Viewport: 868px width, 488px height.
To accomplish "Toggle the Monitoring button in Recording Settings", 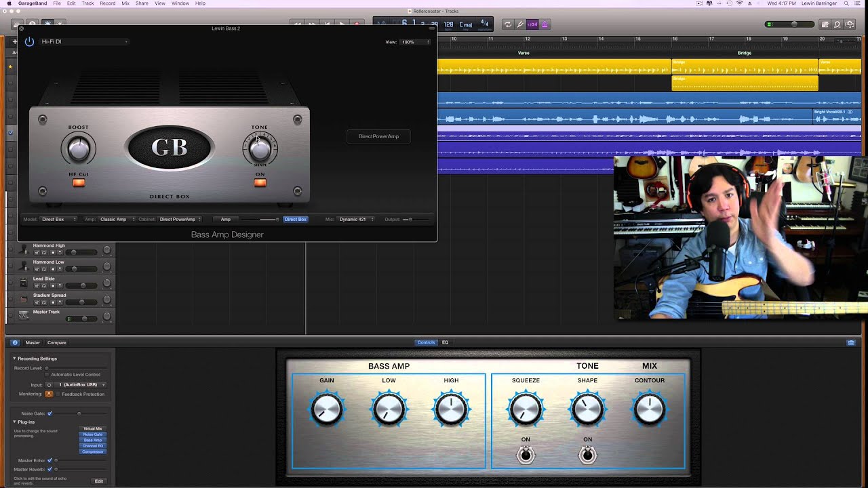I will pos(49,394).
